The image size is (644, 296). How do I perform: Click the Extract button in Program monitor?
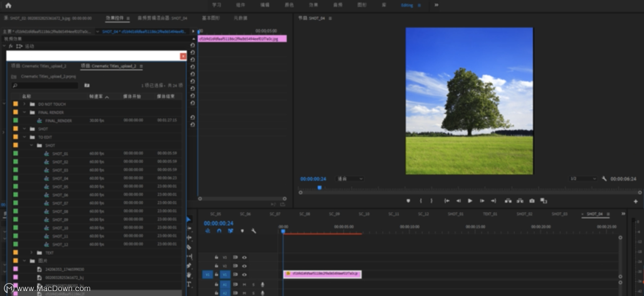[520, 201]
